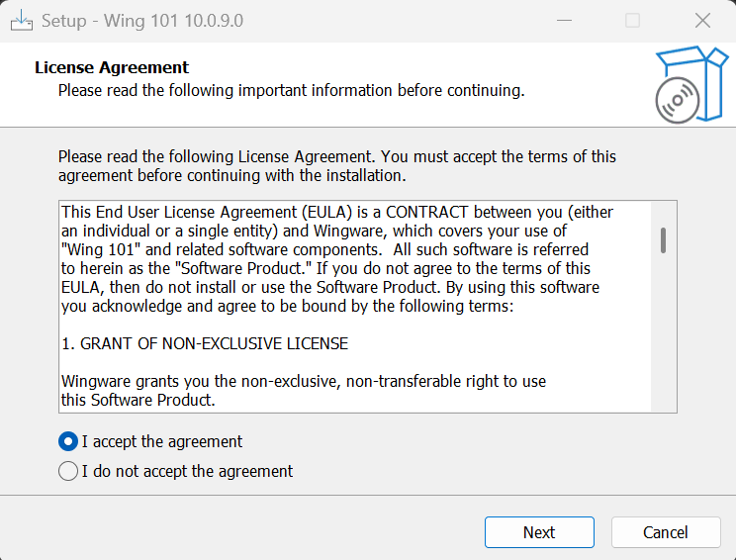Click Next to continue installation
The width and height of the screenshot is (736, 560).
(539, 532)
